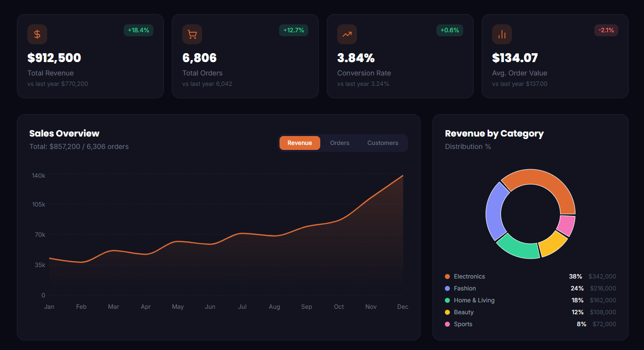
Task: Click the shopping cart icon on Total Orders card
Action: click(192, 34)
